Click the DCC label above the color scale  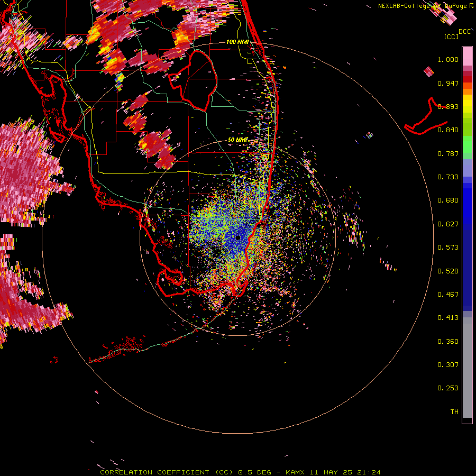(465, 32)
